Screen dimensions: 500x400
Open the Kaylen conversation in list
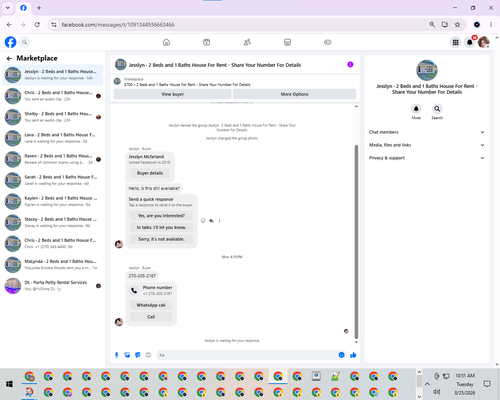[x=53, y=201]
